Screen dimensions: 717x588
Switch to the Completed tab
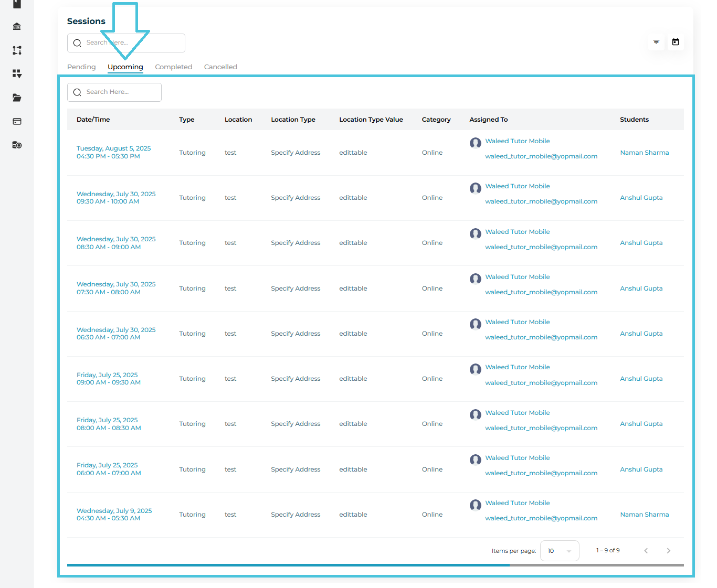(173, 67)
